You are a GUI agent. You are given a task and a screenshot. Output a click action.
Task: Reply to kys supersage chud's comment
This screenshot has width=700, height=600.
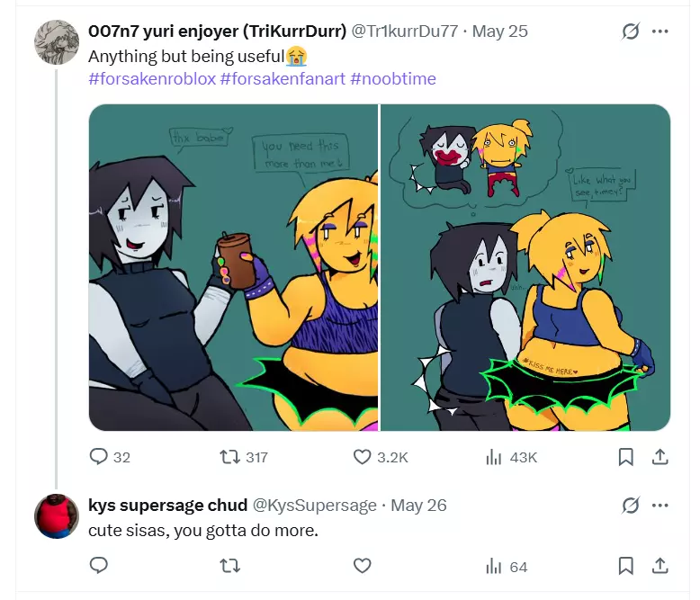click(x=99, y=566)
